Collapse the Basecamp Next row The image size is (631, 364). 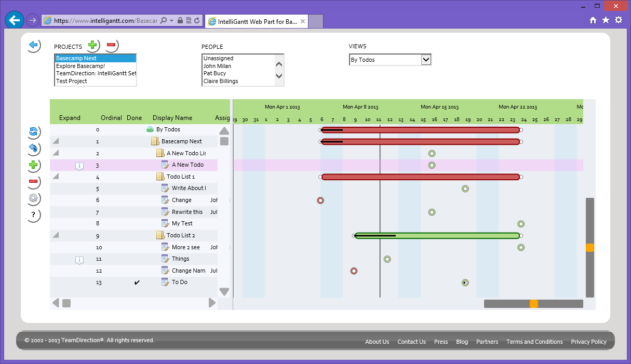coord(56,141)
